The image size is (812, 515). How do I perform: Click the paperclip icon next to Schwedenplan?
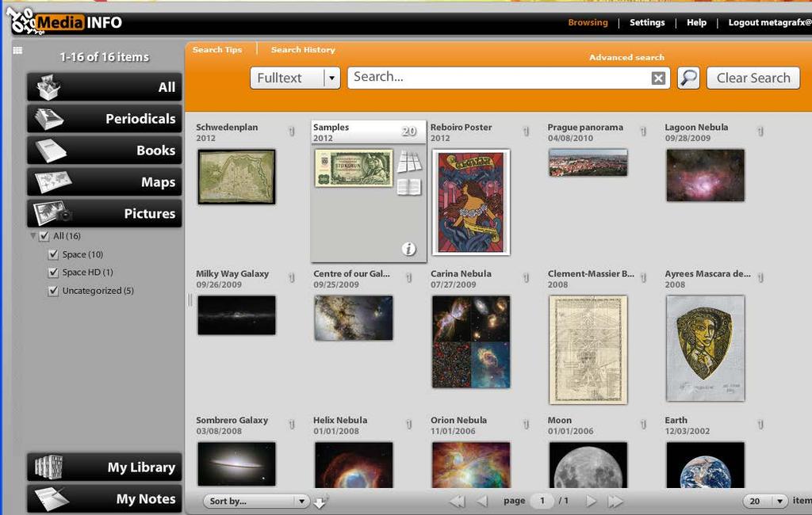[x=292, y=132]
